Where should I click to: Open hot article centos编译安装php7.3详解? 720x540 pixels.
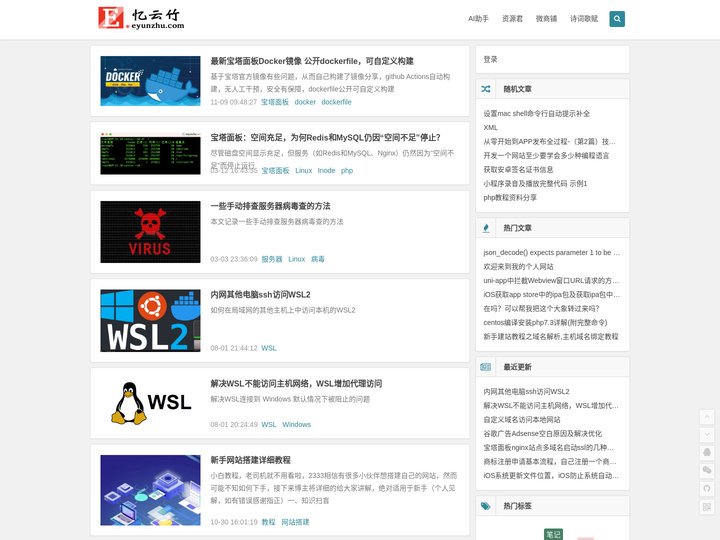click(545, 322)
